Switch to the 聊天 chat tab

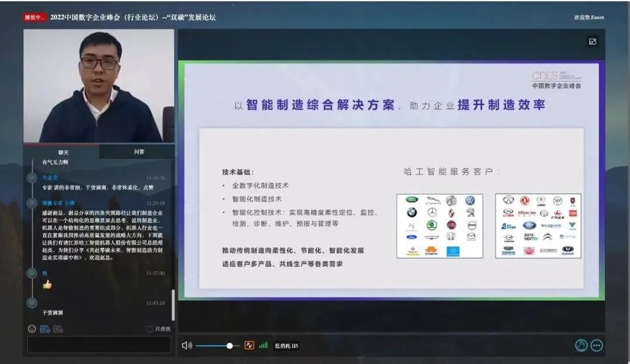click(x=63, y=152)
